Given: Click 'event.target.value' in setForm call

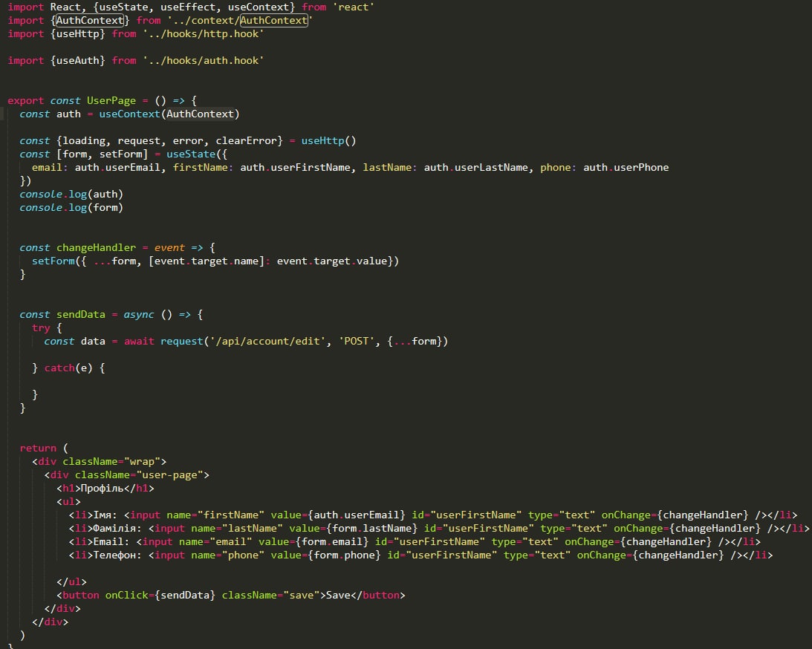Looking at the screenshot, I should [332, 261].
